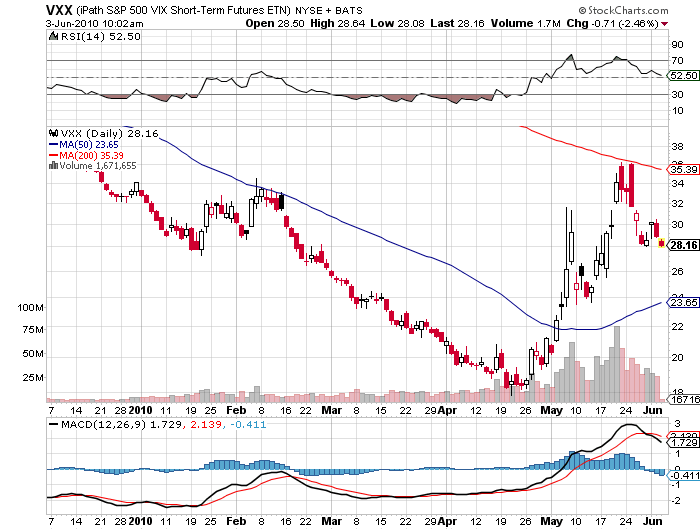Click the 35.39 red price tag on axis
The image size is (700, 530).
click(x=684, y=169)
